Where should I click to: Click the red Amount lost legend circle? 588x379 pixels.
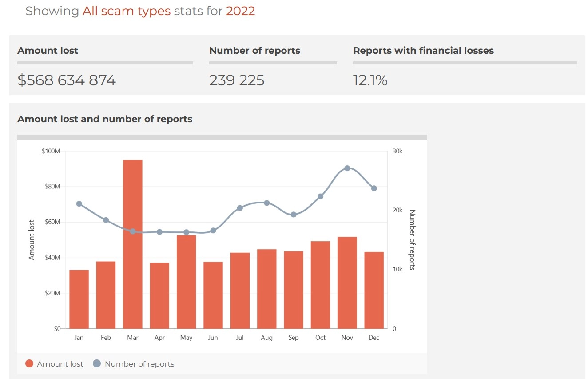29,364
